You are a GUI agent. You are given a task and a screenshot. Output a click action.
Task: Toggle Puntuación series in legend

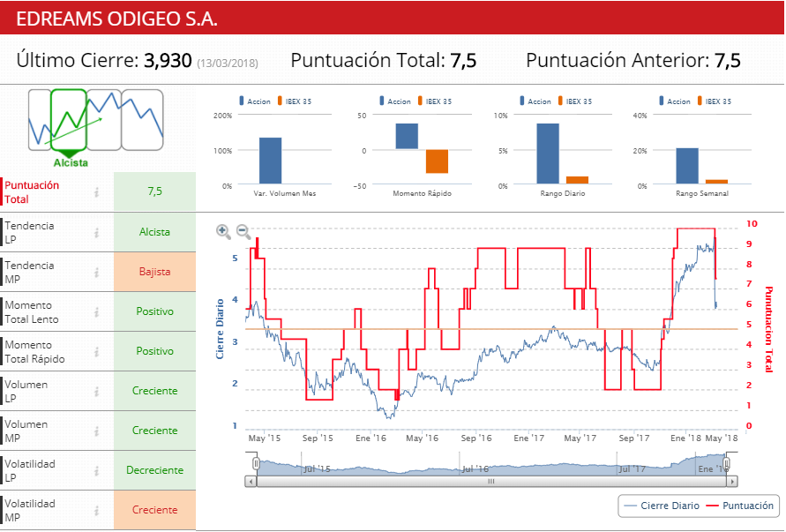click(740, 506)
